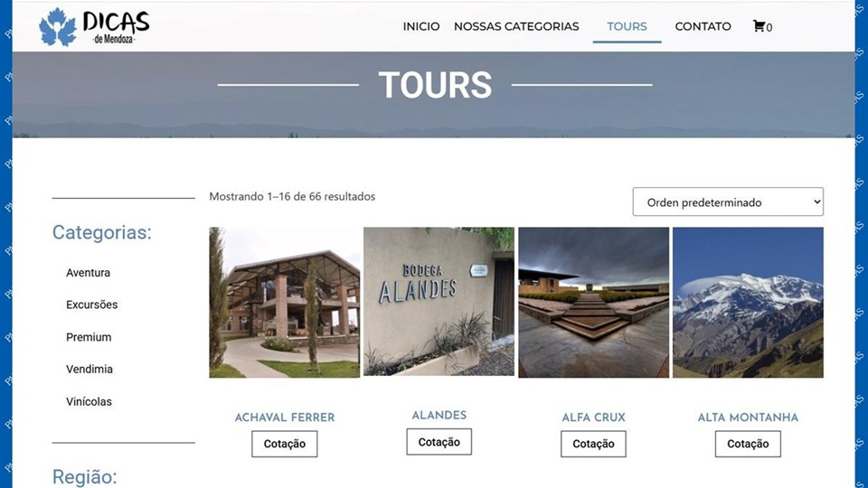Click Cotação button under Alfa Crux
The image size is (868, 488).
(593, 444)
